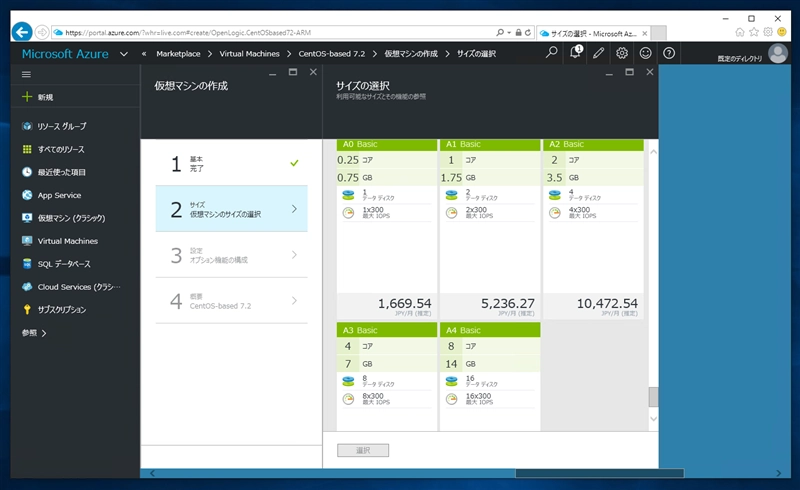
Task: Select step 1 基本 完了
Action: (x=231, y=163)
